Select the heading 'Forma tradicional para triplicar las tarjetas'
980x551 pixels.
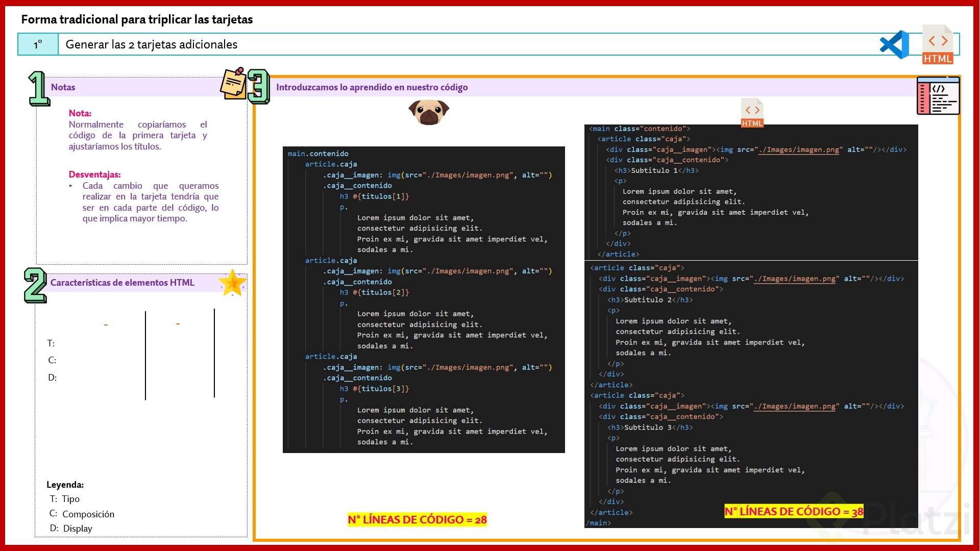click(137, 19)
